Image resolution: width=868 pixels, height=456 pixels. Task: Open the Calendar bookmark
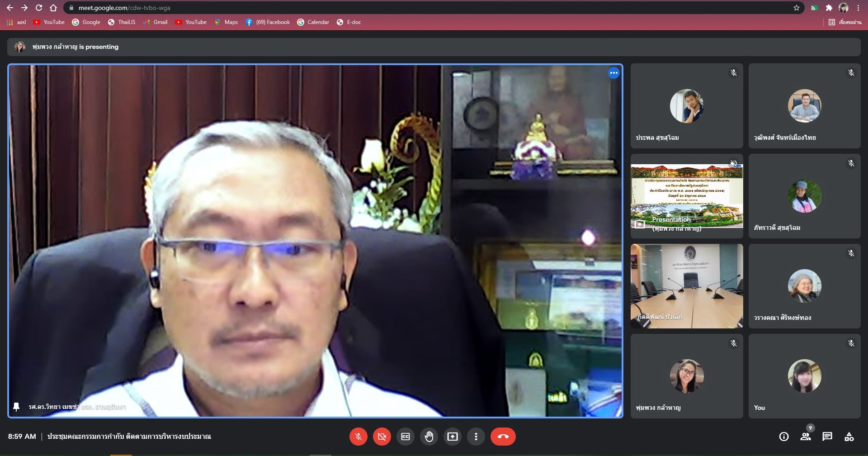click(x=313, y=22)
